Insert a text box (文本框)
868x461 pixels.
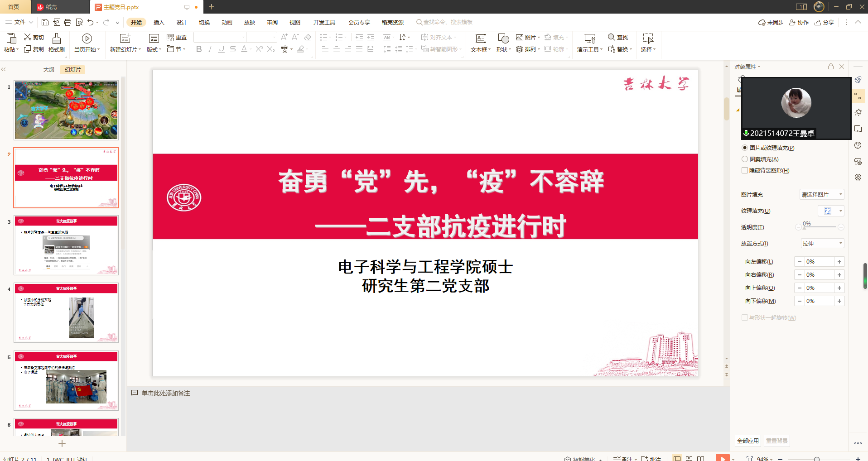(x=480, y=38)
